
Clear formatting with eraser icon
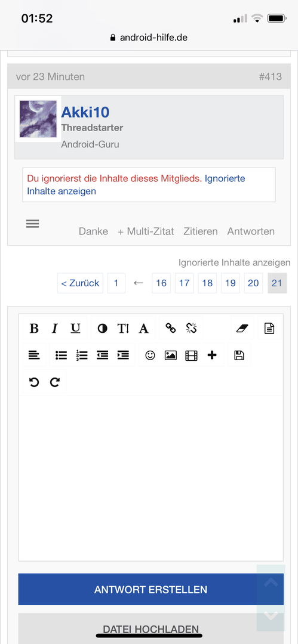243,328
